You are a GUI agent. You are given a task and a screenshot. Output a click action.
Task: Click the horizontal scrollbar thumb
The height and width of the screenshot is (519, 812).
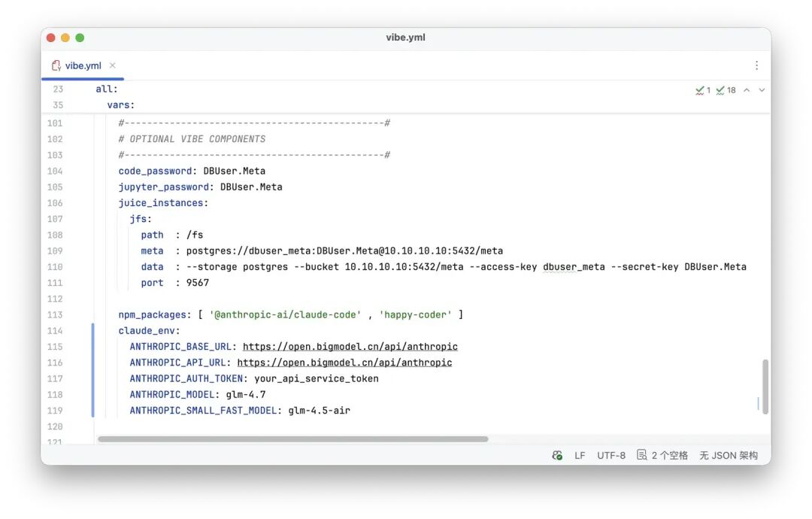293,439
